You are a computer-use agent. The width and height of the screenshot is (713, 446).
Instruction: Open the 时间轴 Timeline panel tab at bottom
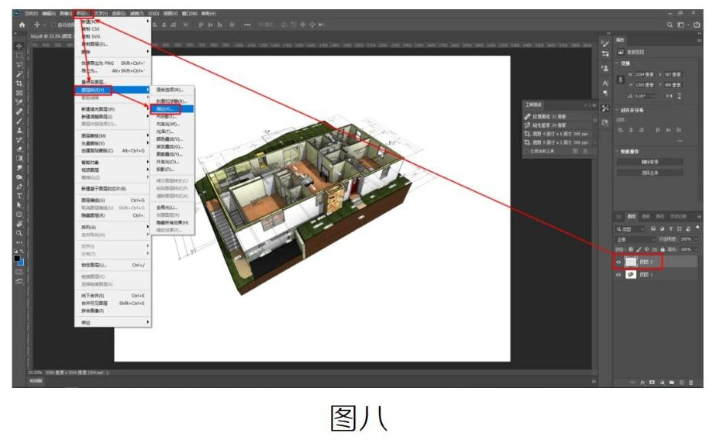click(x=35, y=381)
